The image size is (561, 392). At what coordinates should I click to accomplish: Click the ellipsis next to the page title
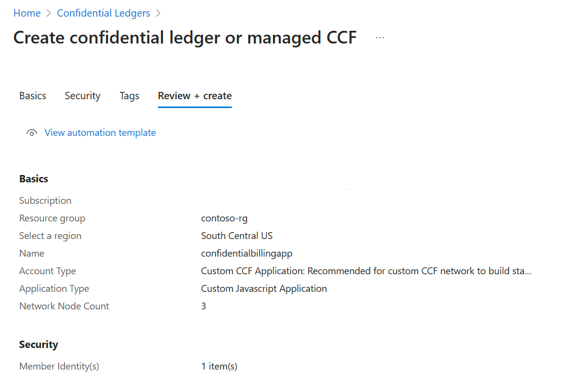(380, 37)
